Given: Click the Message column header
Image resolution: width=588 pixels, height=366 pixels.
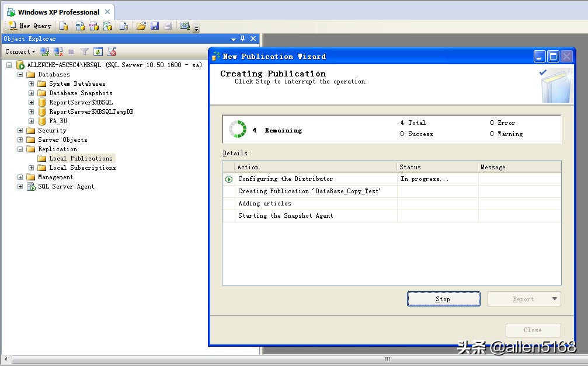Looking at the screenshot, I should 520,167.
